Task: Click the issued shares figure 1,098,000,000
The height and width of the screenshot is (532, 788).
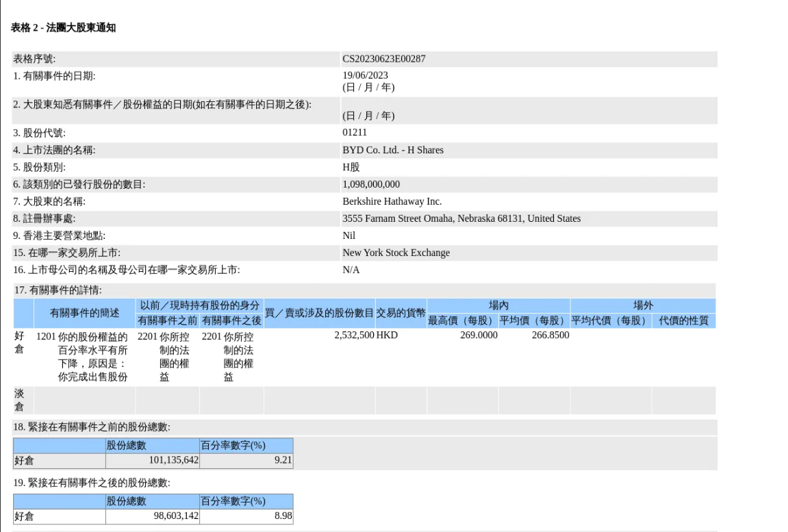Action: pyautogui.click(x=371, y=184)
